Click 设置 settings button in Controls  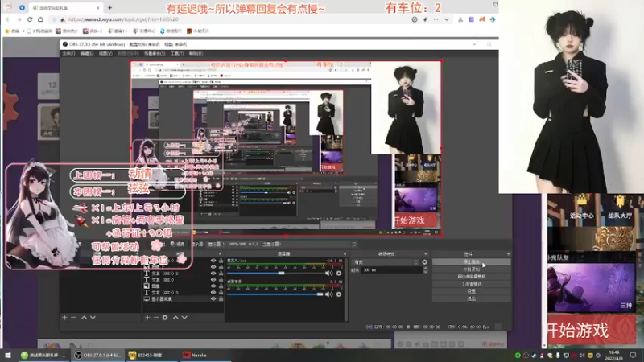click(471, 291)
